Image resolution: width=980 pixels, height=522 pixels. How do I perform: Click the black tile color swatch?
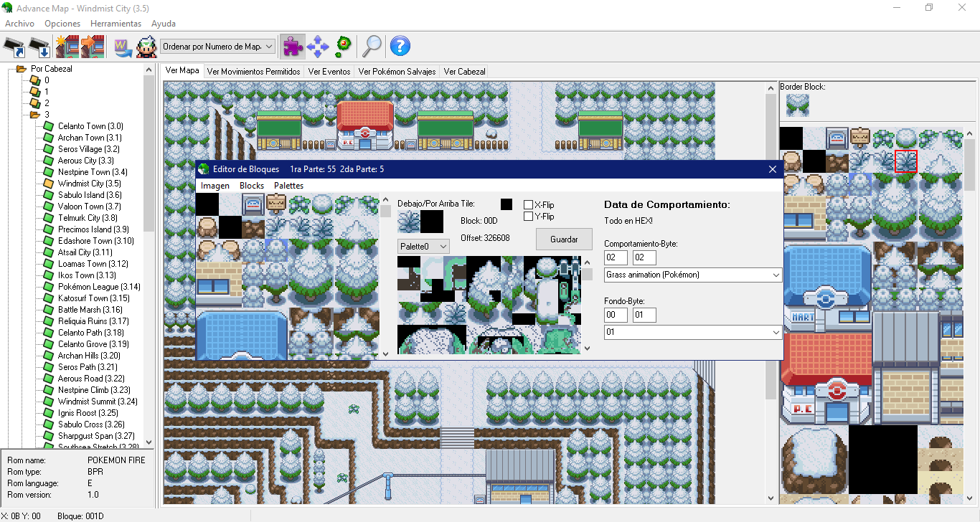coord(507,204)
